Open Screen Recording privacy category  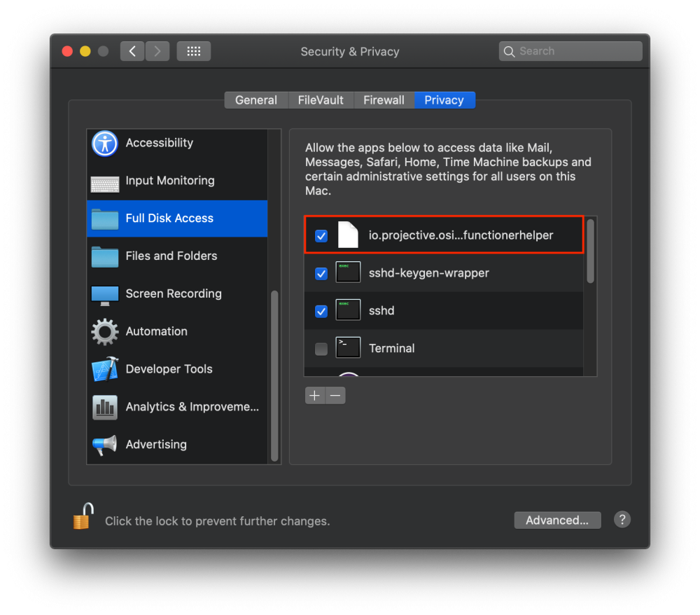(173, 293)
